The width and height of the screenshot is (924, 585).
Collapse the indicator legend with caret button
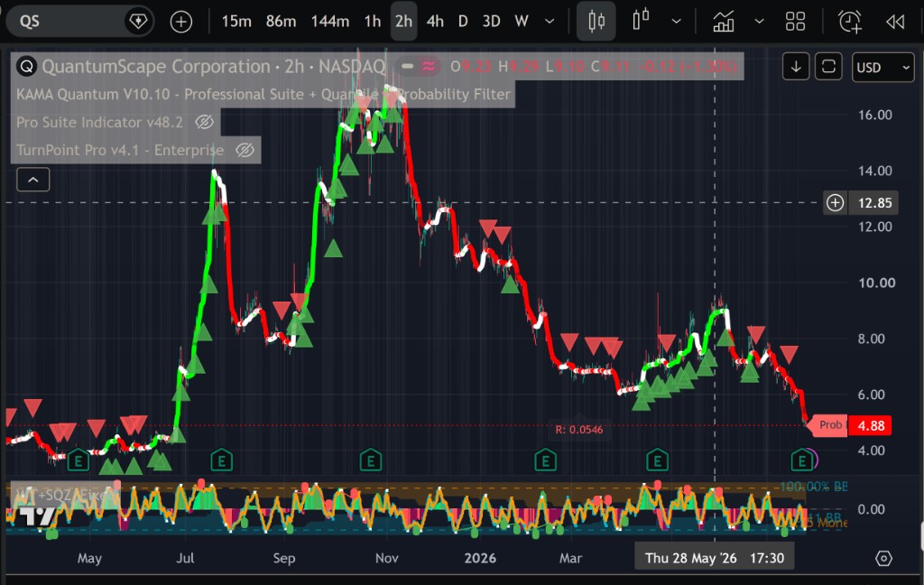(x=33, y=180)
